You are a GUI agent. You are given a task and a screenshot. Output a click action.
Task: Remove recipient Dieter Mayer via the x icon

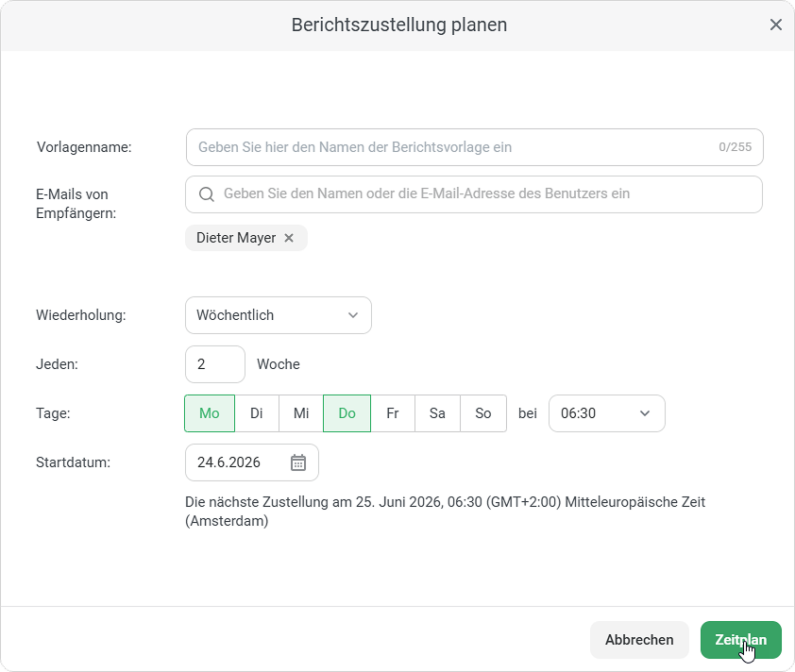[x=289, y=238]
